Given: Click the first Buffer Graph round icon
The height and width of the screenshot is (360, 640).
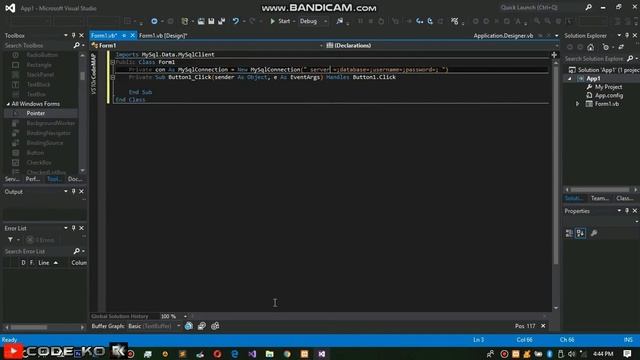Looking at the screenshot, I should coord(189,326).
